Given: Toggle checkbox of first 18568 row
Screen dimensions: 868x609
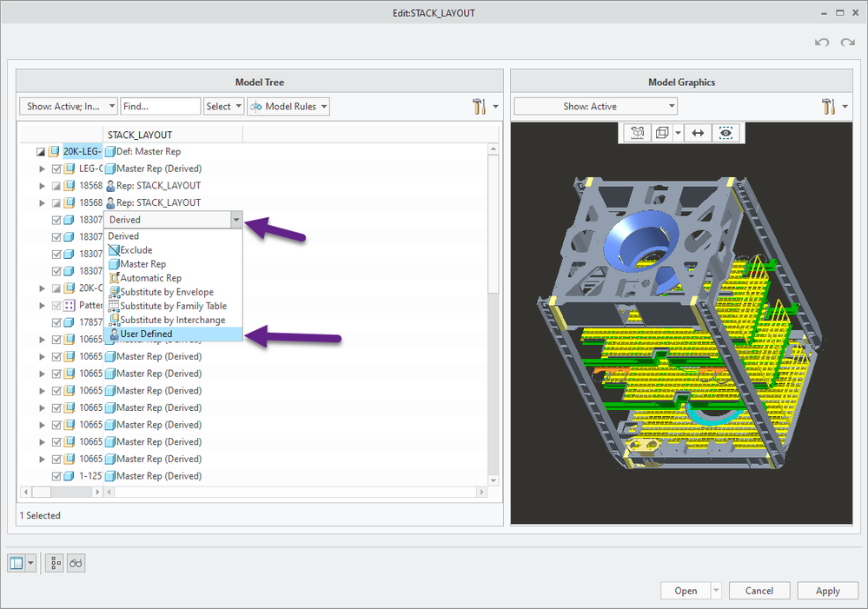Looking at the screenshot, I should point(56,186).
